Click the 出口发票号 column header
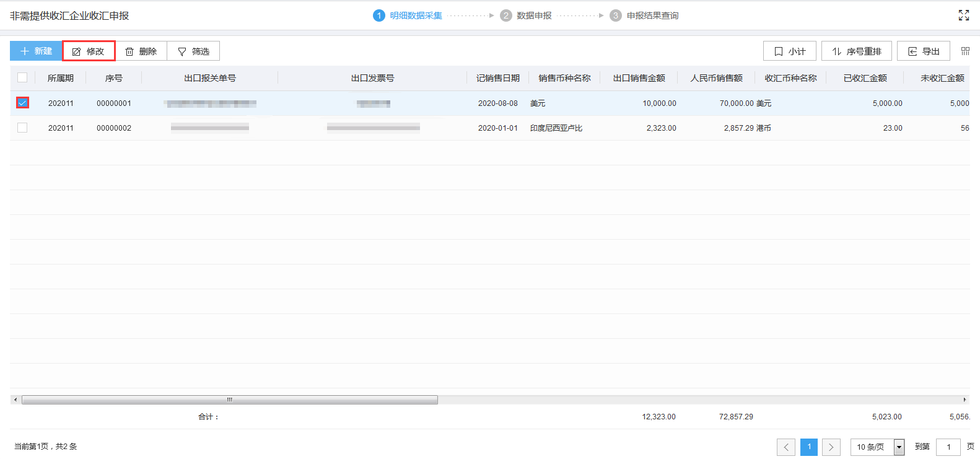 [372, 78]
